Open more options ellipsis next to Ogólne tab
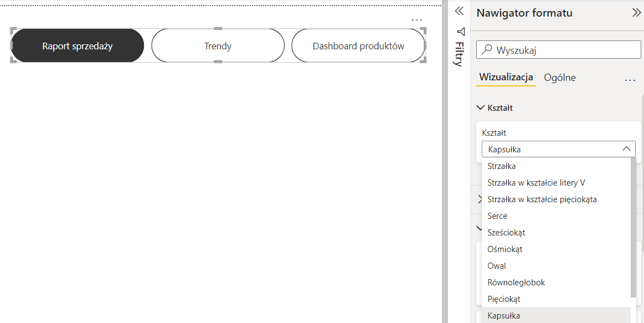Image resolution: width=644 pixels, height=323 pixels. [630, 80]
